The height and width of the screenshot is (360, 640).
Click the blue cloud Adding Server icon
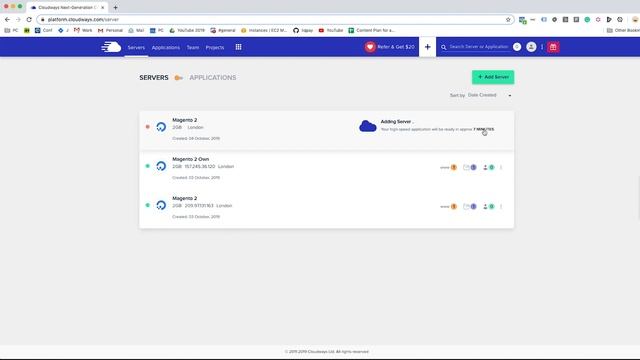coord(367,126)
